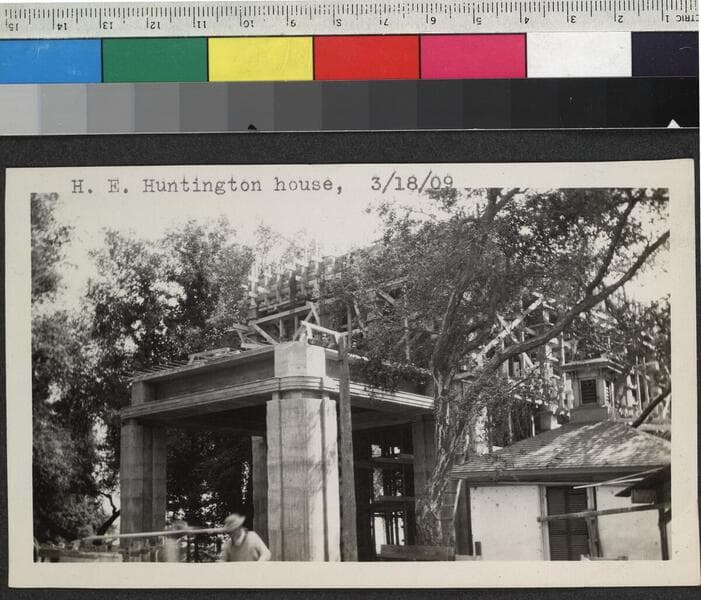The height and width of the screenshot is (600, 701).
Task: Pick the yellow color calibration patch
Action: [261, 59]
